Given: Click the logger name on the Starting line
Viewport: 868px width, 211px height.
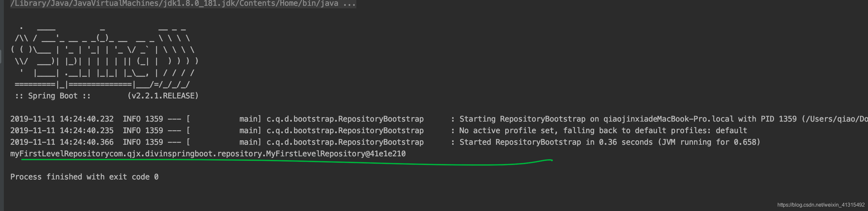Looking at the screenshot, I should [345, 119].
